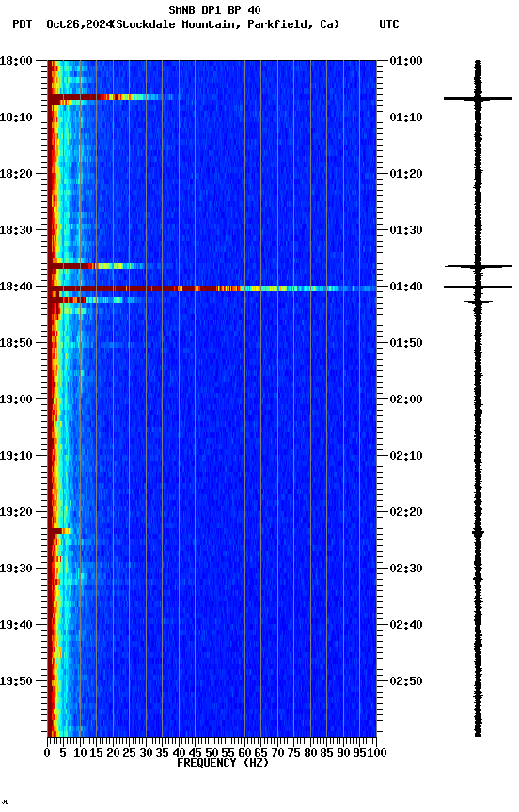
Task: Click the 18:00 PDT time label
Action: (x=16, y=60)
